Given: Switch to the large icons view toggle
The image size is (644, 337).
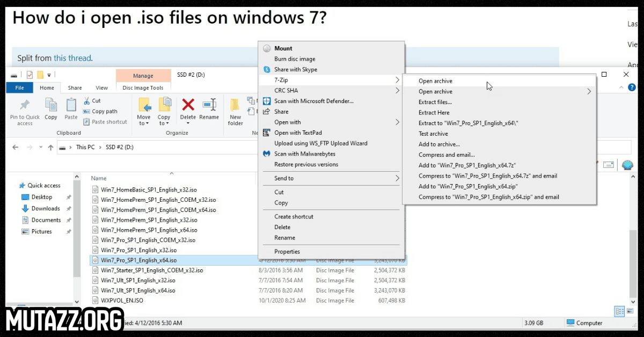Looking at the screenshot, I should (x=629, y=311).
